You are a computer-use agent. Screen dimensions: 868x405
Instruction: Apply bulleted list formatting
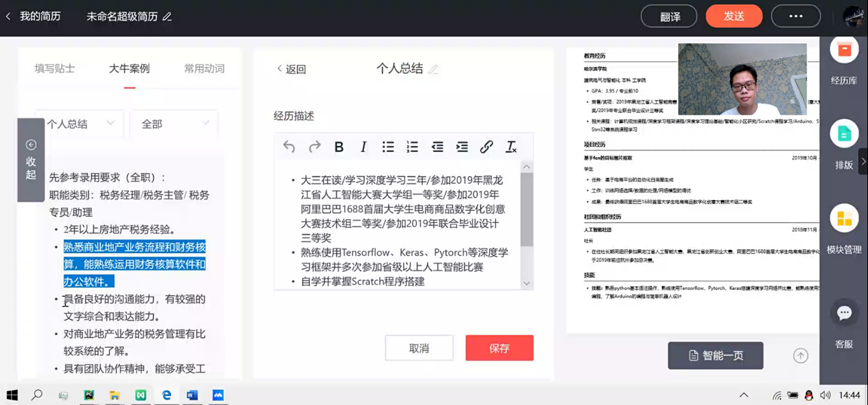(x=388, y=147)
